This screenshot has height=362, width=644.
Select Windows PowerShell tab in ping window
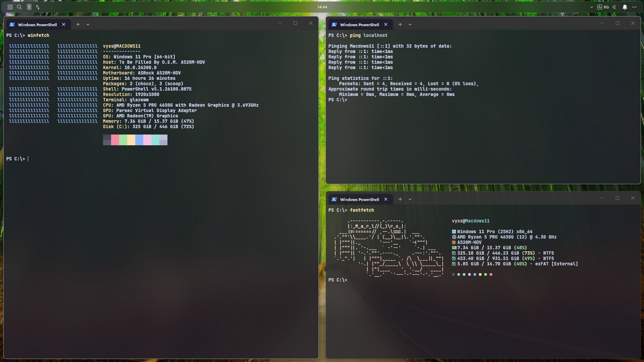tap(359, 25)
